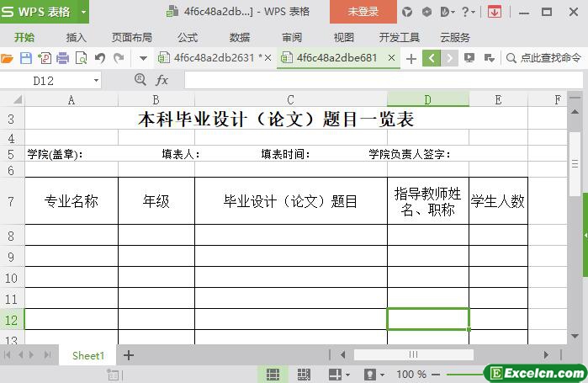Open the 公式 ribbon tab

[188, 38]
